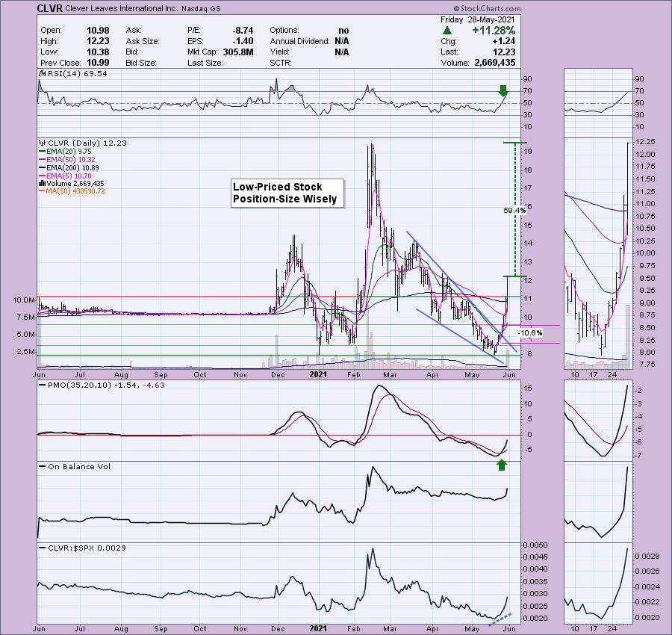The width and height of the screenshot is (672, 635).
Task: Select the CLVR ticker symbol in the header
Action: [x=50, y=8]
